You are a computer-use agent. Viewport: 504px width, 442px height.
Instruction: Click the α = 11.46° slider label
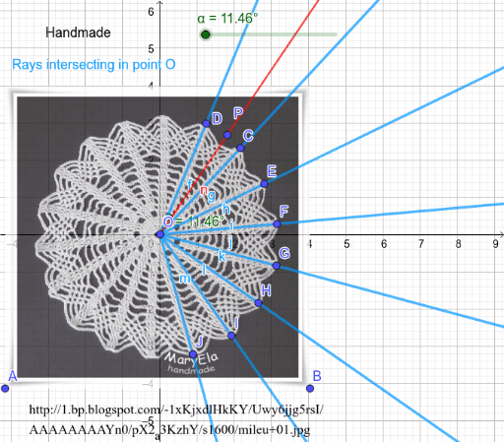tap(227, 19)
